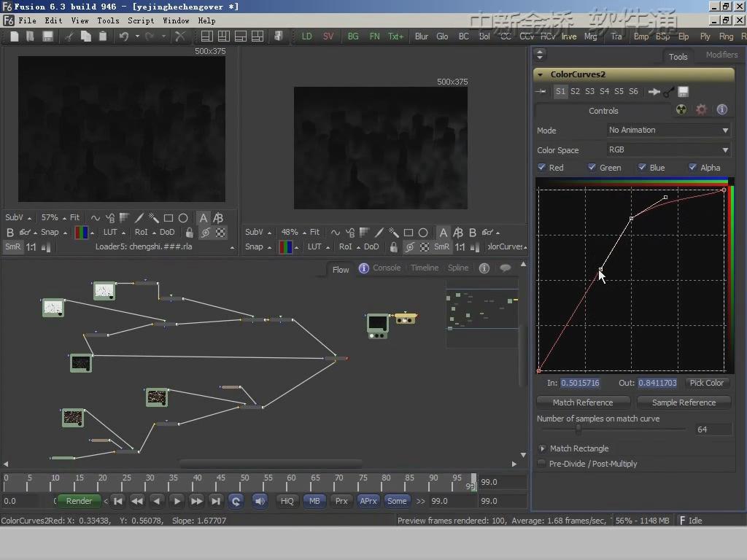Switch to the Spline tab
747x560 pixels.
point(458,268)
